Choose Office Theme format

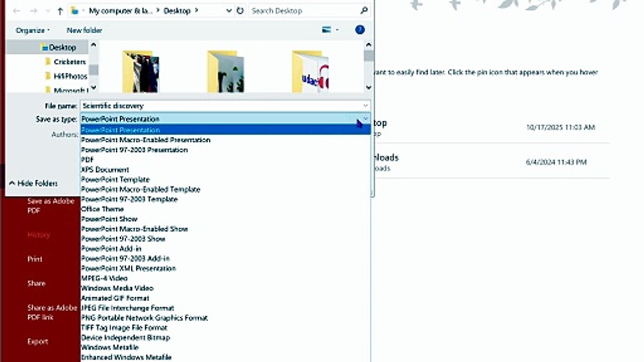point(225,209)
